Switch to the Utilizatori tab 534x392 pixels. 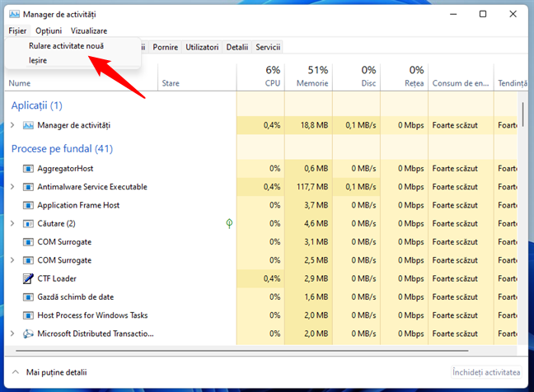click(x=202, y=47)
